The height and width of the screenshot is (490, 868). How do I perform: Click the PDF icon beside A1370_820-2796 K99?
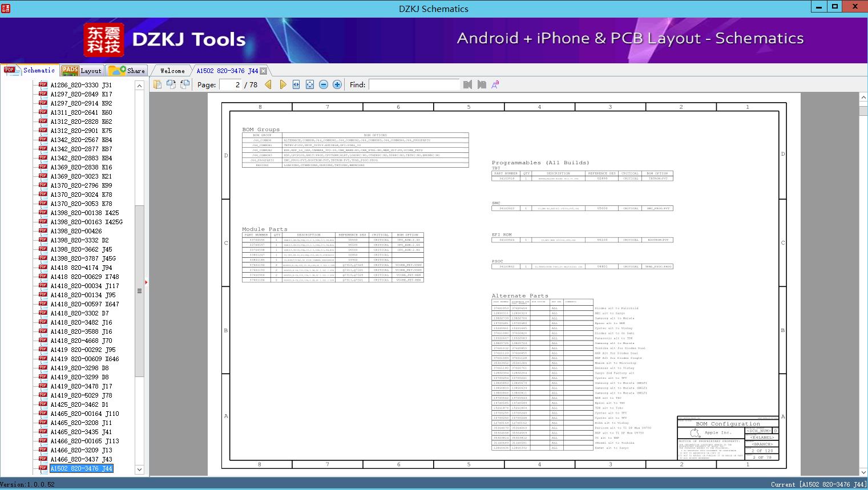click(x=43, y=185)
